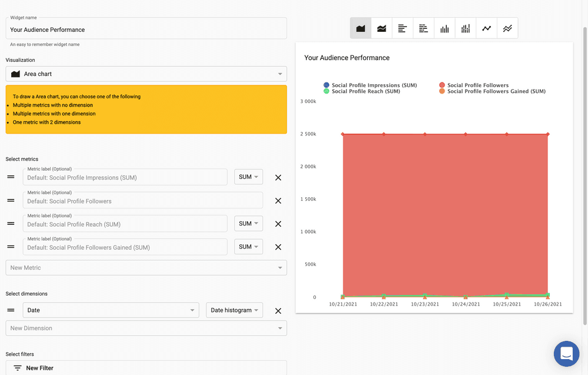This screenshot has height=375, width=588.
Task: Switch to the multi-line chart icon
Action: [507, 28]
